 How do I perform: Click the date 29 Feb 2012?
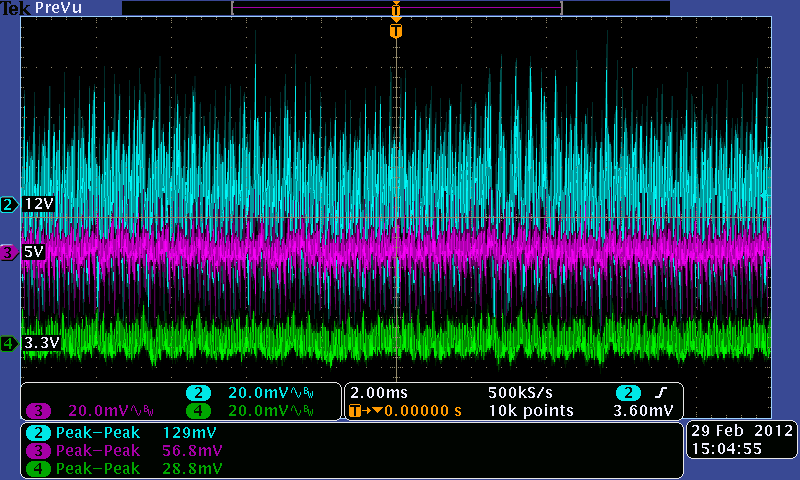(742, 431)
